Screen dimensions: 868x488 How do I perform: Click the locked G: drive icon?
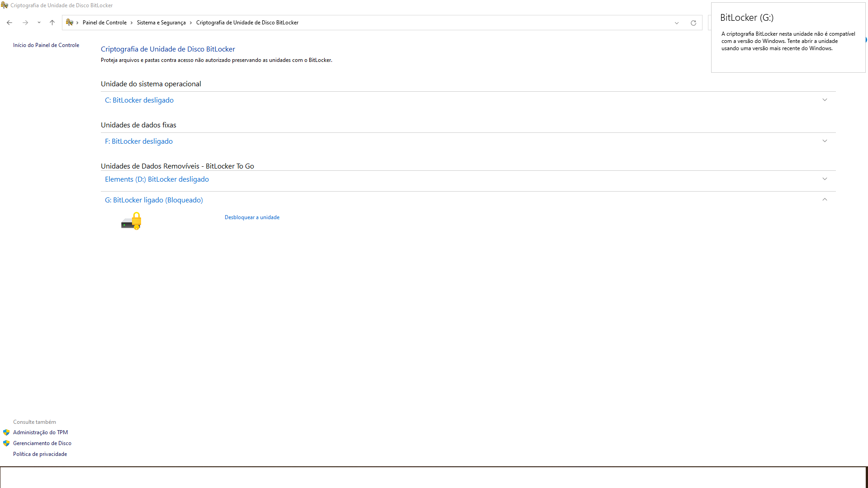tap(132, 221)
